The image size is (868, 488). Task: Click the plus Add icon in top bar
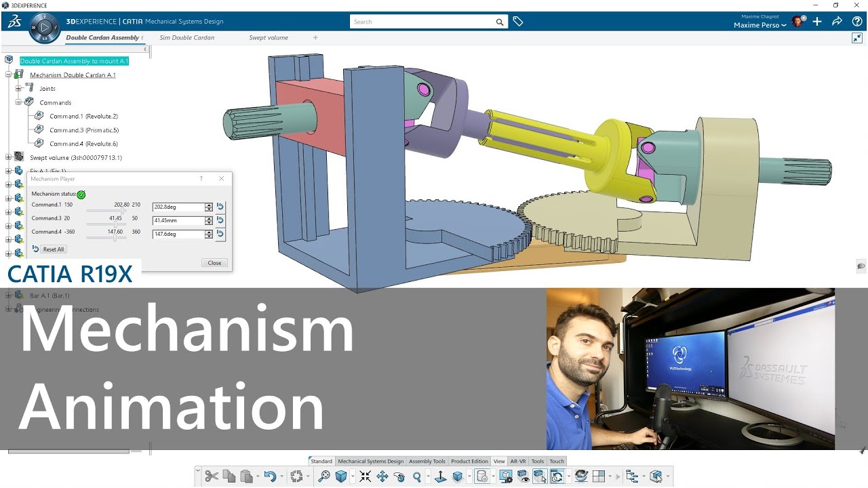click(817, 22)
